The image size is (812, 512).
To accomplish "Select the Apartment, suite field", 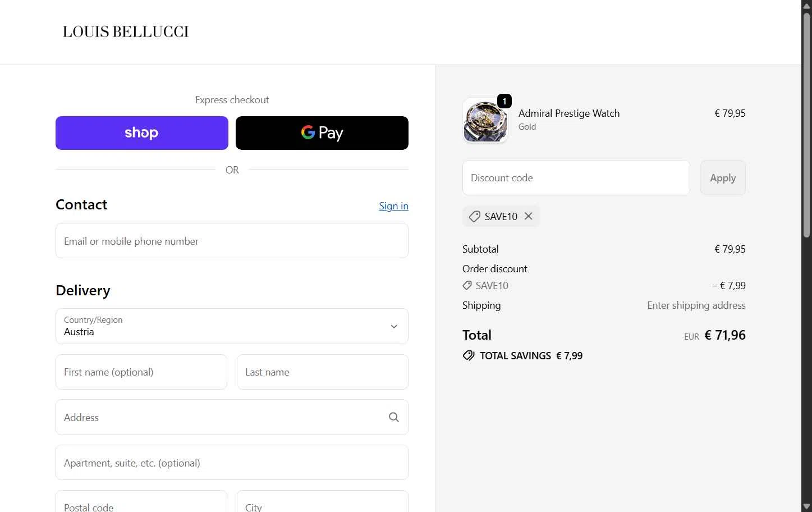I will pyautogui.click(x=232, y=463).
